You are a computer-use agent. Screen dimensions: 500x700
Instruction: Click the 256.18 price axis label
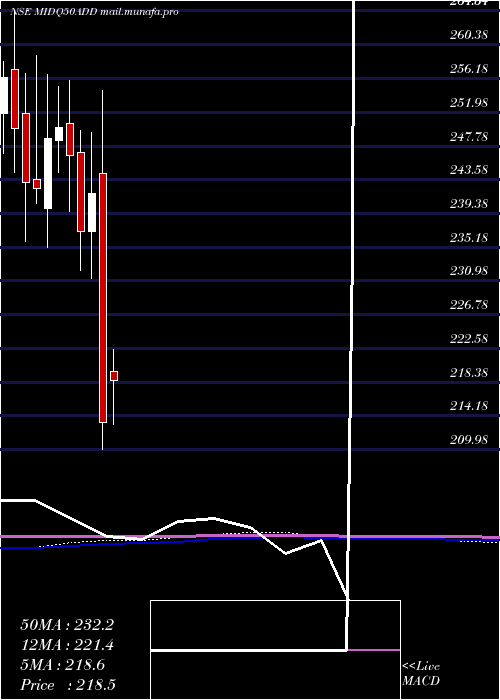[x=469, y=69]
